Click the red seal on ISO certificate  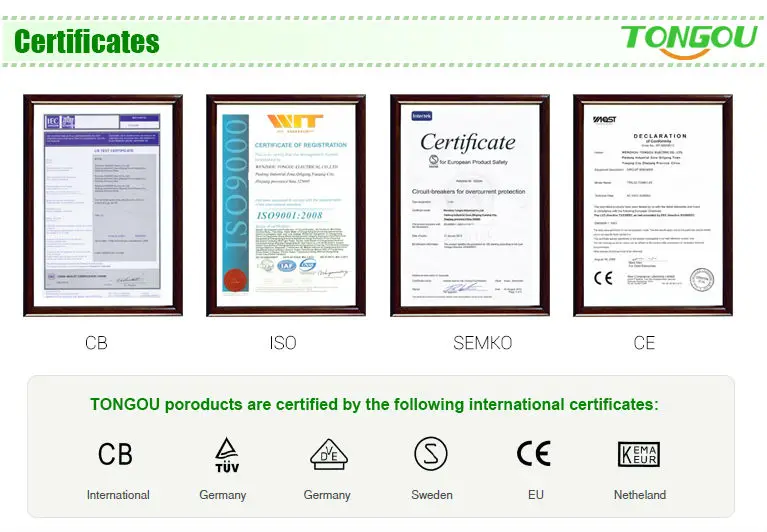(235, 280)
